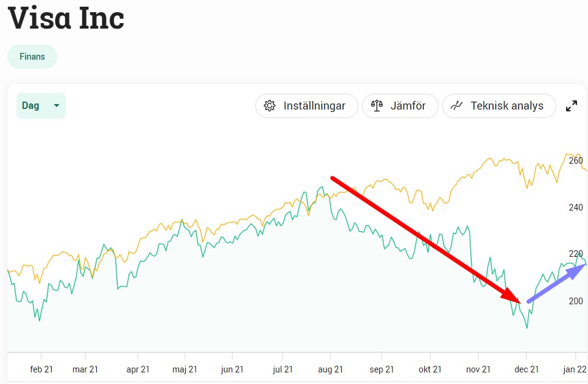Screen dimensions: 588x384
Task: Click the gear icon beside Inställningar
Action: [269, 106]
